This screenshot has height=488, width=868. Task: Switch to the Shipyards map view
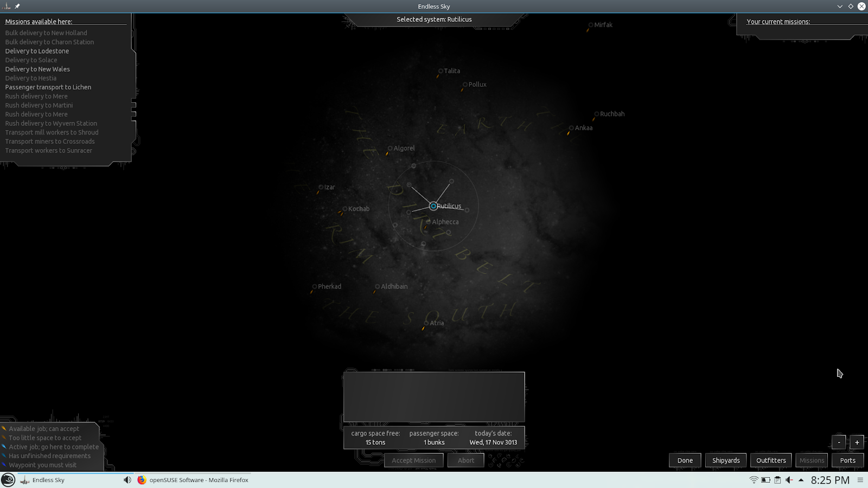(x=726, y=460)
